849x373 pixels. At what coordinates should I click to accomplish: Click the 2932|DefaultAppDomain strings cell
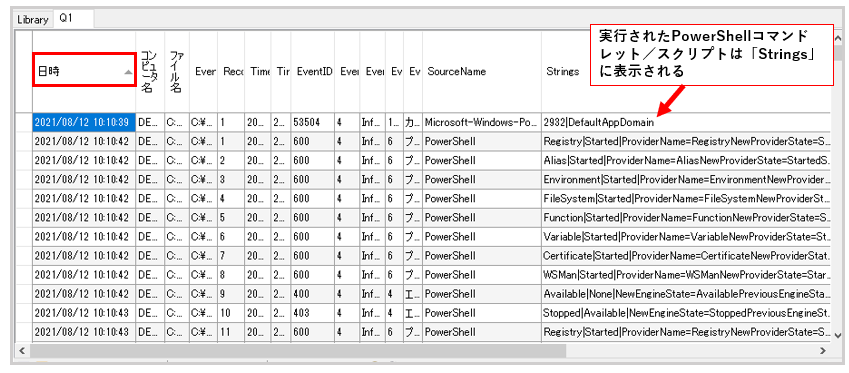point(686,122)
